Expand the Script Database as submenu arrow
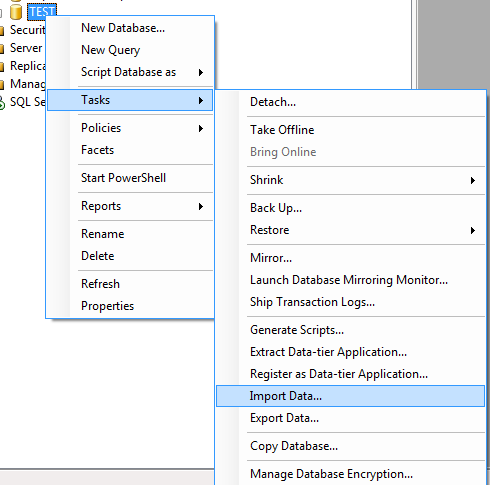 tap(201, 72)
